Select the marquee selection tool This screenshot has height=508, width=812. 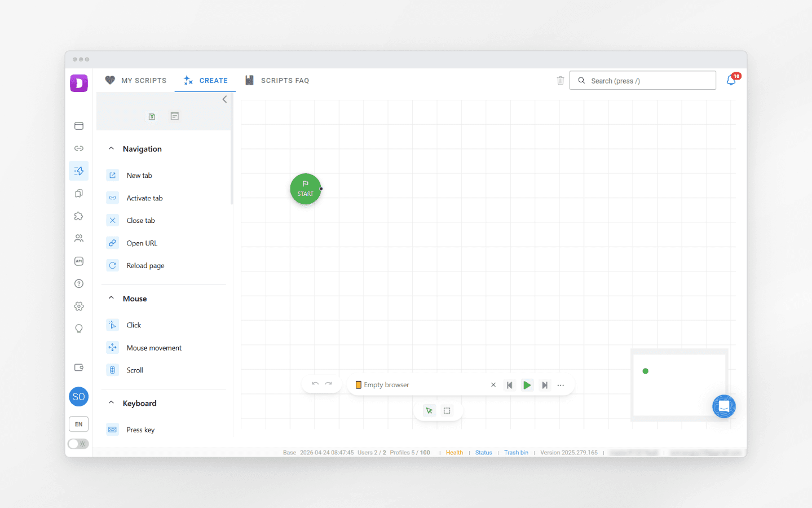(x=447, y=411)
